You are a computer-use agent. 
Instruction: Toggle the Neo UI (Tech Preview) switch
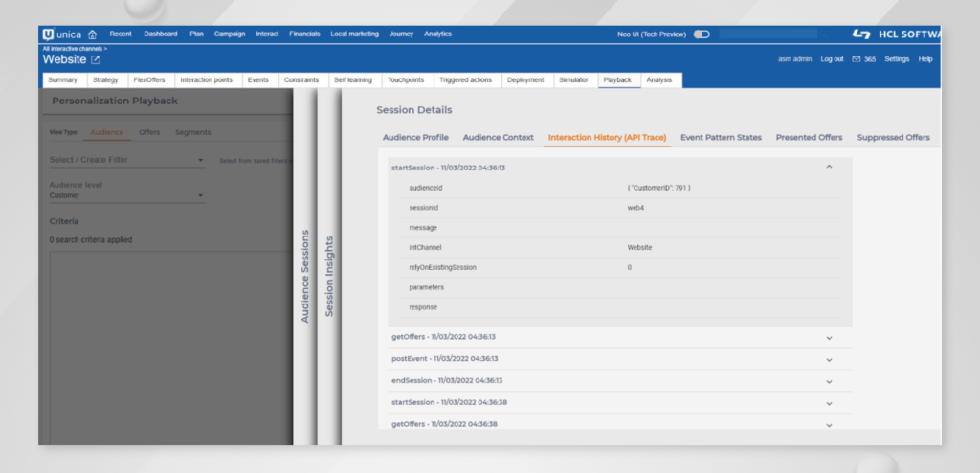click(702, 34)
